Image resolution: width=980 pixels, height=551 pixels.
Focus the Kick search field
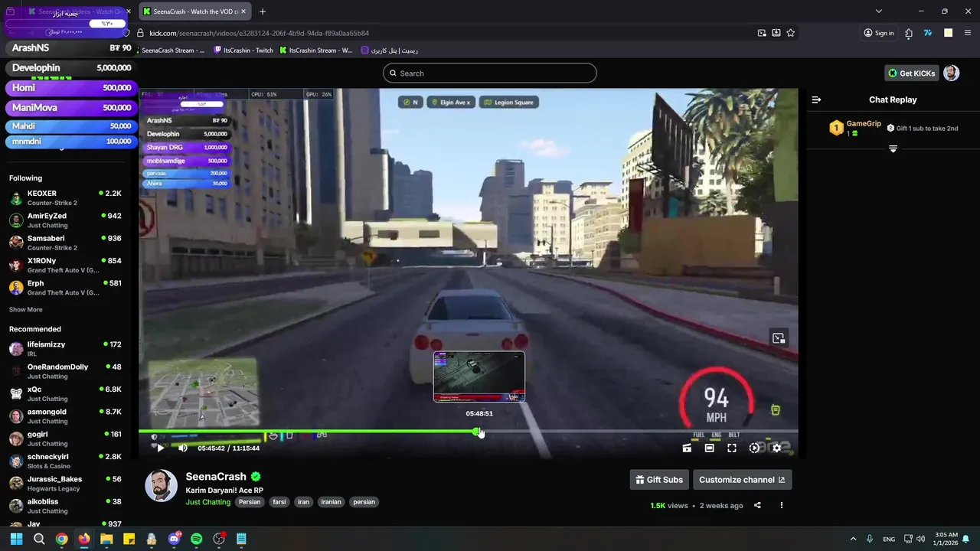pyautogui.click(x=490, y=73)
